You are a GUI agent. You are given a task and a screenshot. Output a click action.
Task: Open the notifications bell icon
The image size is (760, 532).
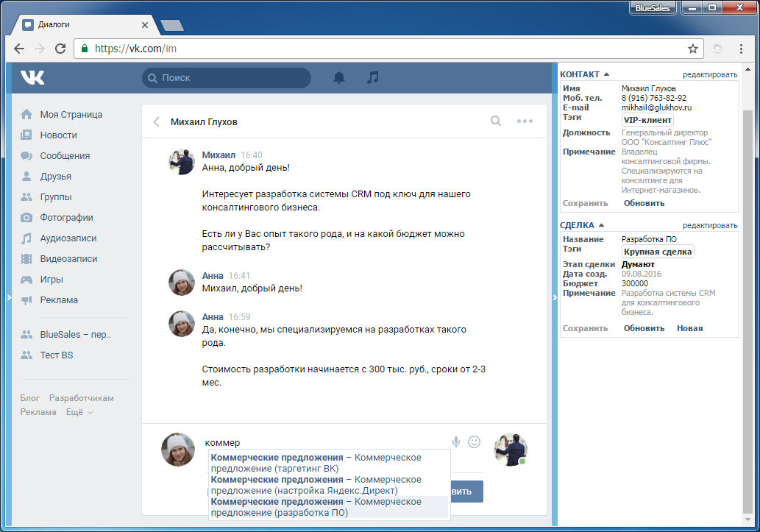tap(339, 77)
